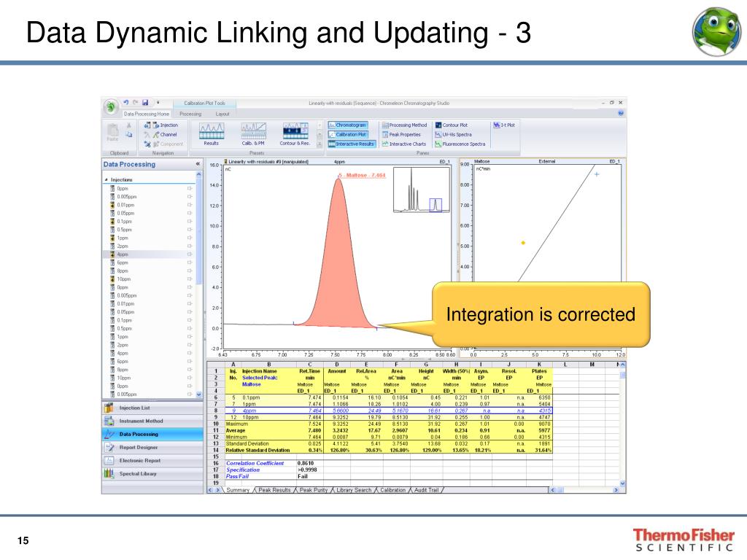The width and height of the screenshot is (747, 560).
Task: Open the Electronic Report category
Action: pos(152,461)
